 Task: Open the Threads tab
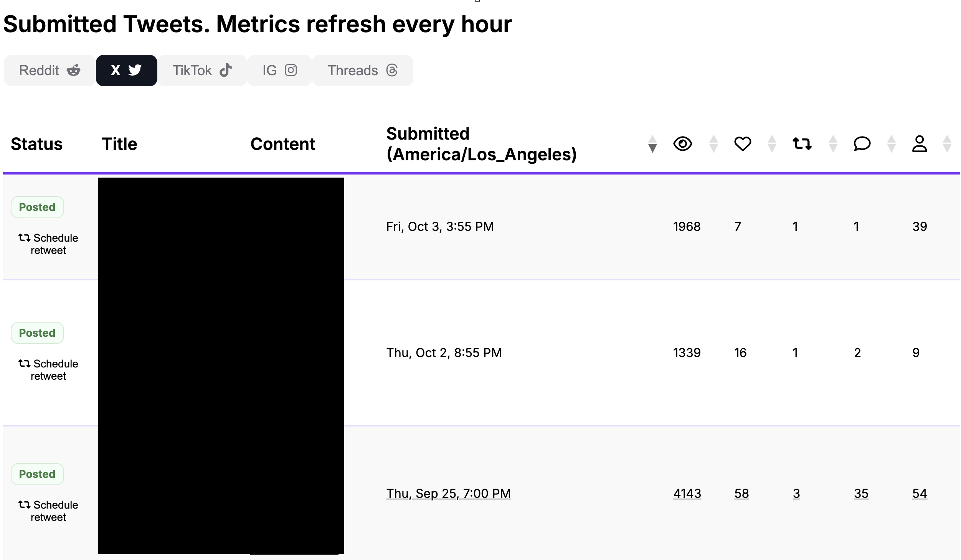(362, 71)
